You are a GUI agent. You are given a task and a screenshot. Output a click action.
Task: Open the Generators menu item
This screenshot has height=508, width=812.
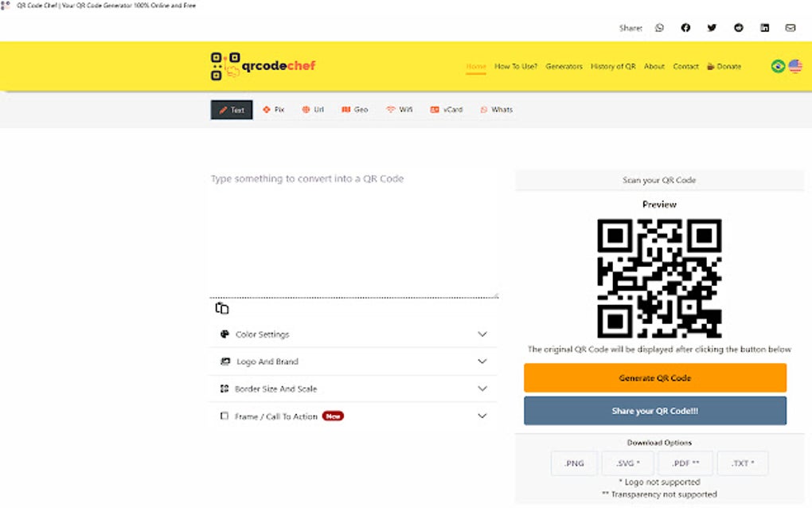tap(564, 66)
